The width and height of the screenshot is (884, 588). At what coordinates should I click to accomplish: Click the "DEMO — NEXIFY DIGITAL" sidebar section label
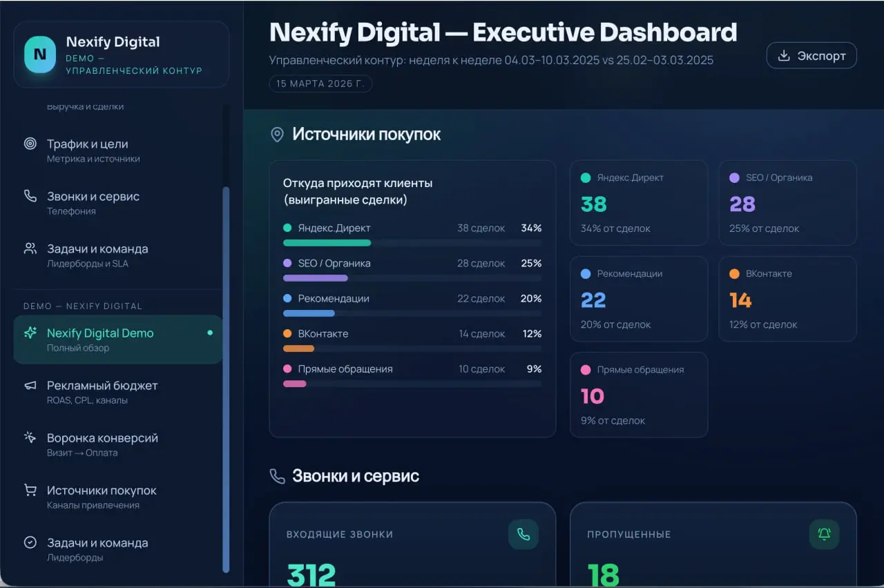tap(83, 306)
